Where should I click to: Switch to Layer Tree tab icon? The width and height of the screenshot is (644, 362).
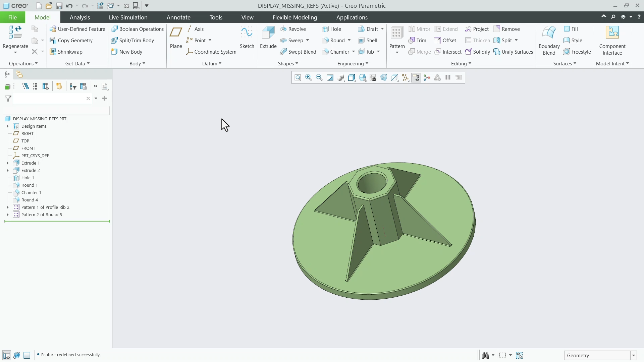pyautogui.click(x=19, y=74)
